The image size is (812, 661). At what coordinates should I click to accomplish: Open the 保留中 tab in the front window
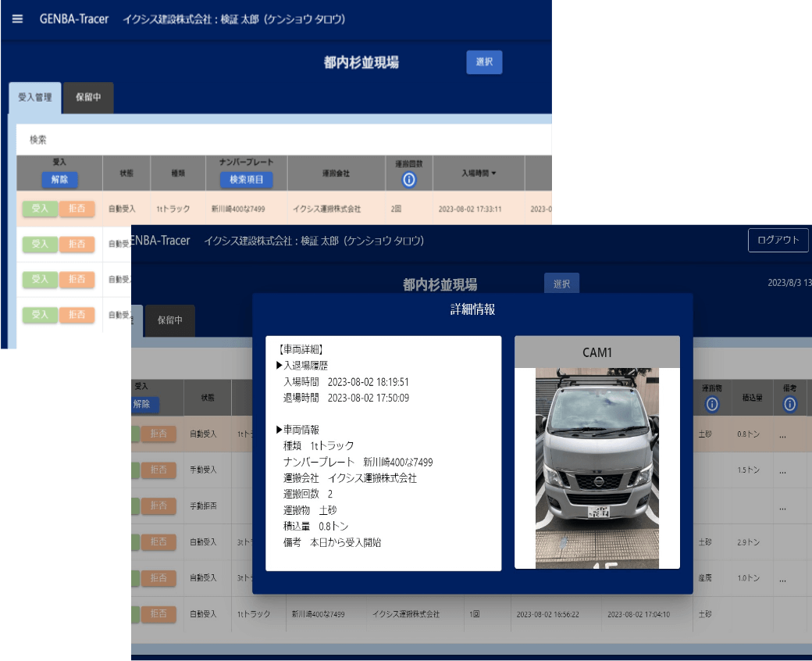[x=169, y=320]
